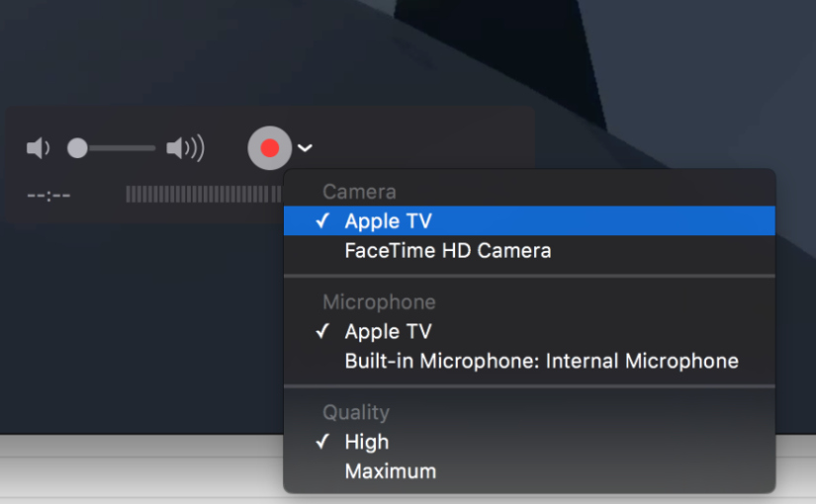Open the chevron next to record button
Viewport: 816px width, 504px height.
[x=305, y=148]
